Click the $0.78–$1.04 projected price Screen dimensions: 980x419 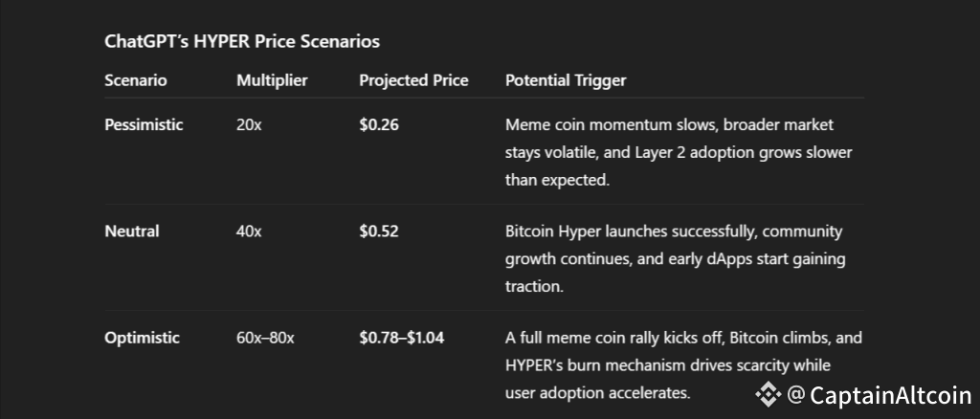tap(402, 338)
